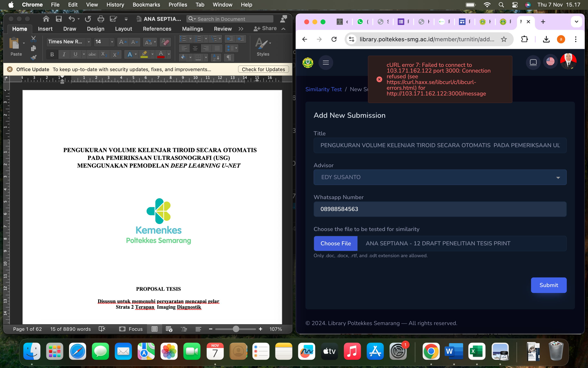Open Chrome downloads icon
The height and width of the screenshot is (368, 588).
pos(546,39)
